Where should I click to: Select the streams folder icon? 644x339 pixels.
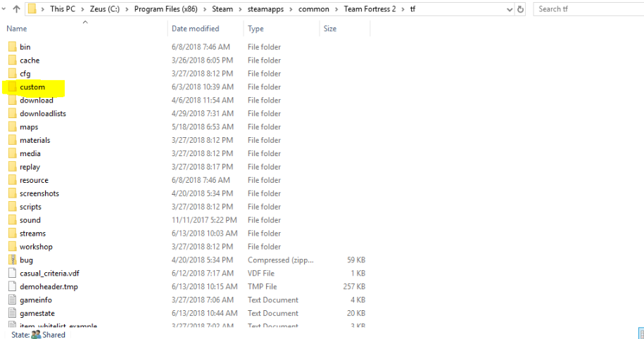click(x=13, y=233)
